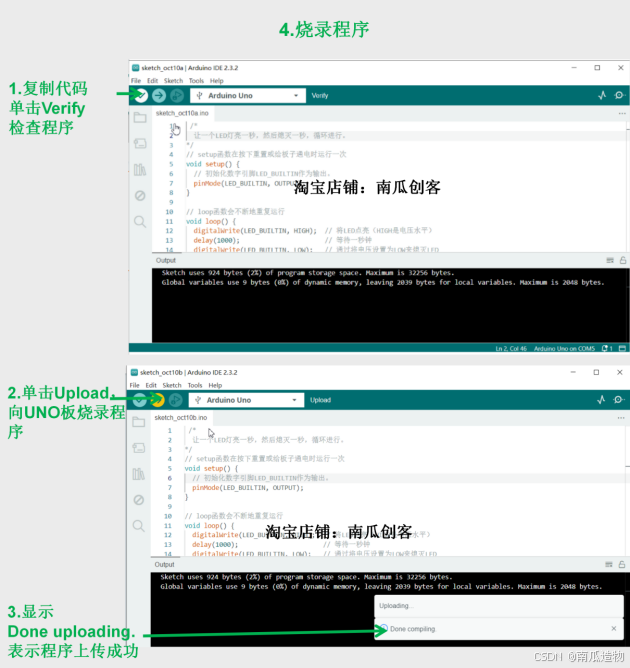
Task: Select sketch_oct10b.ino editor tab
Action: (181, 418)
